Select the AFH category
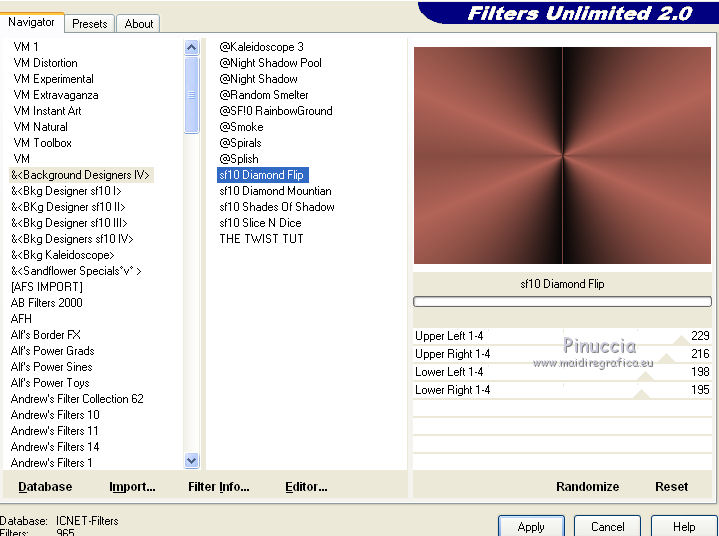 (21, 319)
